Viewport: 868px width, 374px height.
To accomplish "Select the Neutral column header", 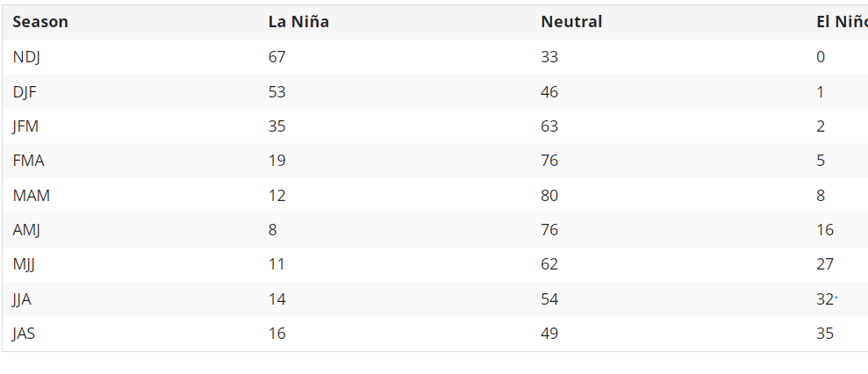I will 571,22.
